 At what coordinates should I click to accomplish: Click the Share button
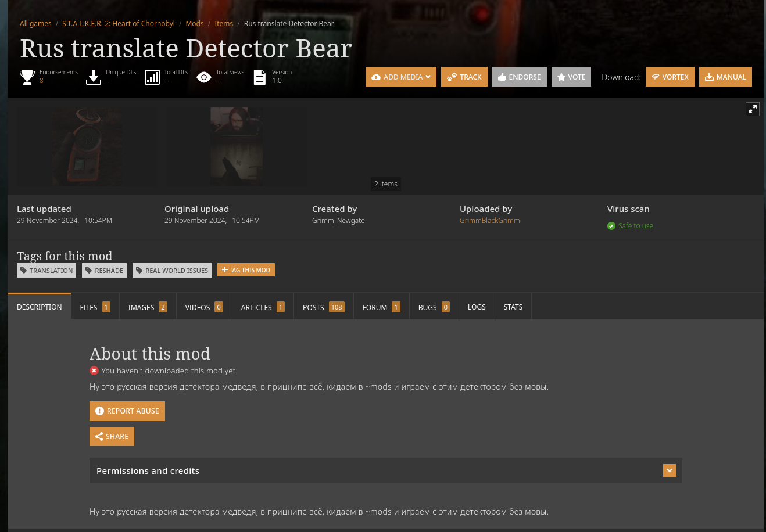tap(112, 437)
